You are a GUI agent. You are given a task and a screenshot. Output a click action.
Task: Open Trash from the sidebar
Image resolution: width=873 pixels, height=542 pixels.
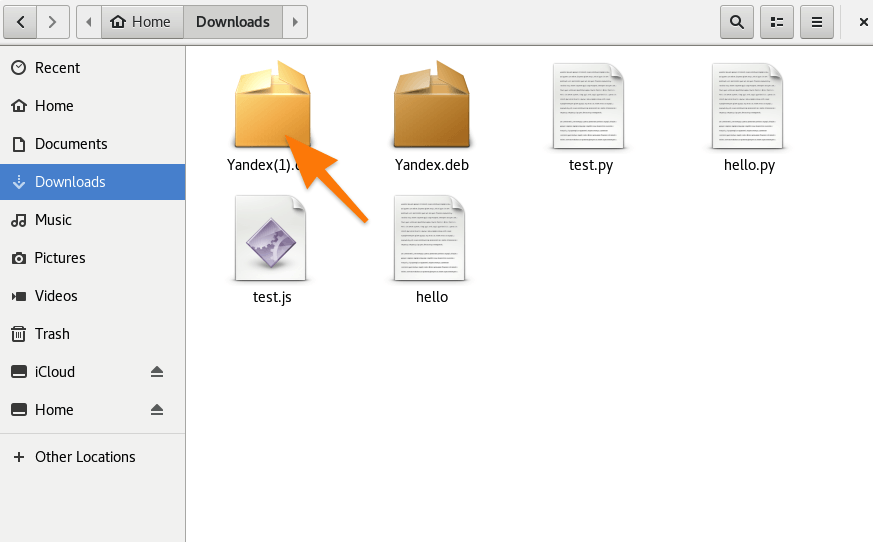tap(52, 334)
